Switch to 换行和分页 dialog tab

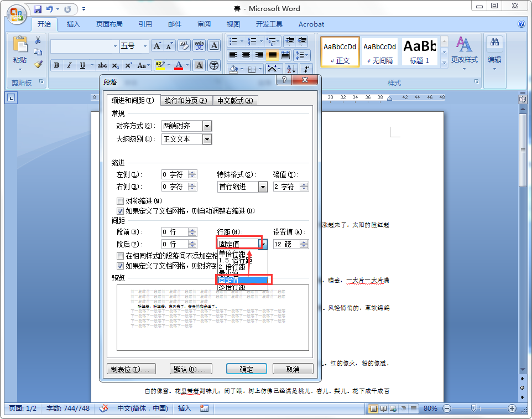coord(186,101)
